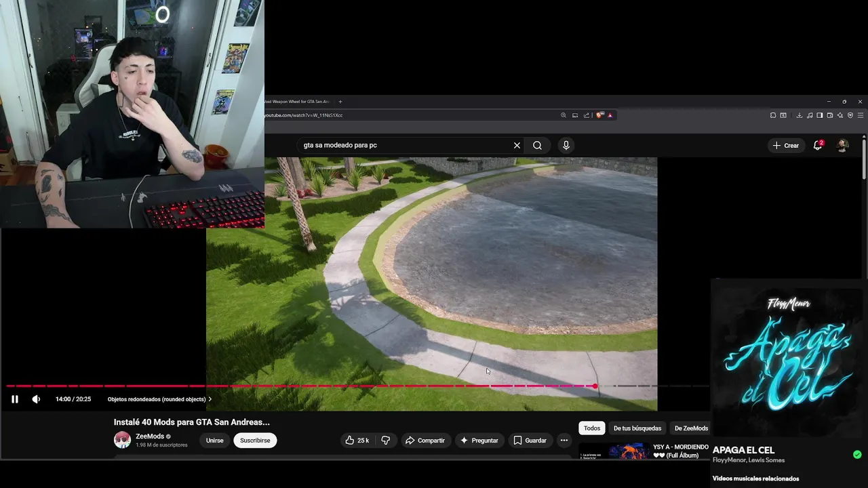Open the Leo AI sparkle icon
The height and width of the screenshot is (488, 868).
(840, 115)
